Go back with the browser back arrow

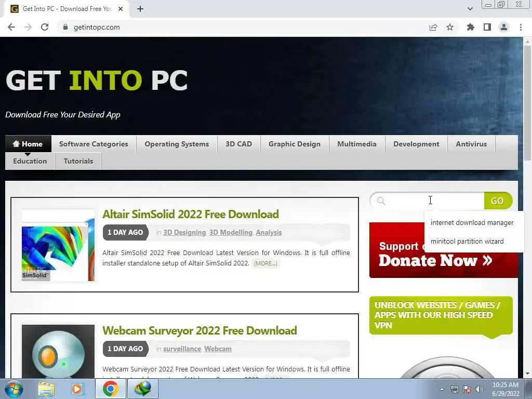(11, 27)
